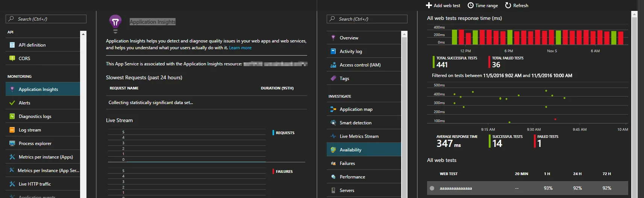644x198 pixels.
Task: Open Log stream
Action: point(43,130)
